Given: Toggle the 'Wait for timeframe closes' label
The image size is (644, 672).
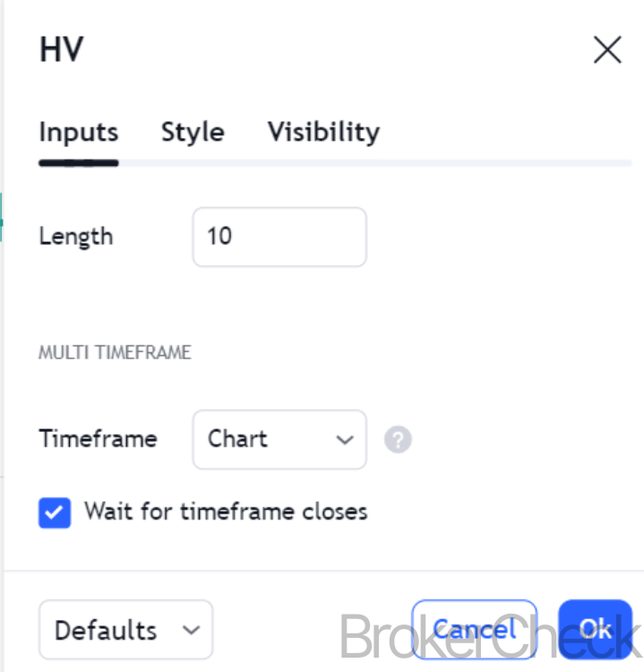Looking at the screenshot, I should [226, 513].
